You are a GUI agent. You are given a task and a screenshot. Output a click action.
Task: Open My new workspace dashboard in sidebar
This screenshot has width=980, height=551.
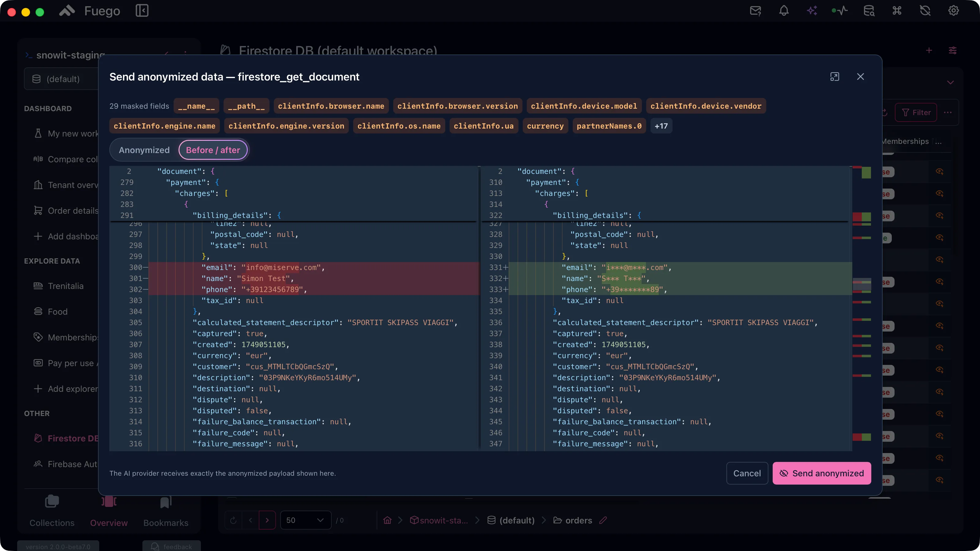[66, 133]
